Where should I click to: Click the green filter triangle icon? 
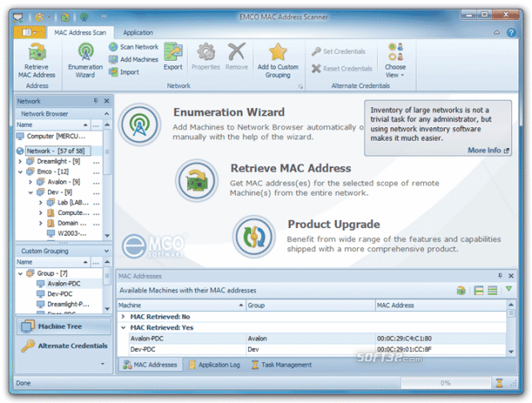(509, 289)
